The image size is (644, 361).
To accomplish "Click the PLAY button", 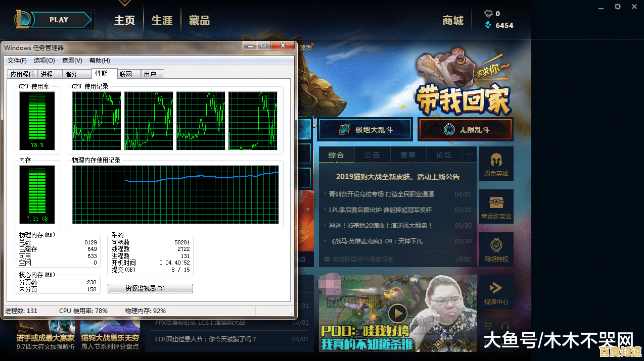I will click(x=58, y=20).
